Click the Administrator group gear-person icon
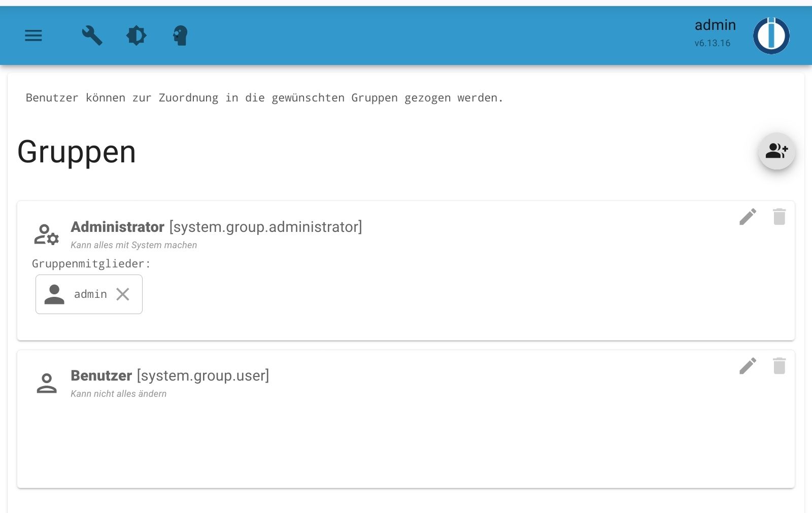The height and width of the screenshot is (513, 812). click(x=46, y=234)
